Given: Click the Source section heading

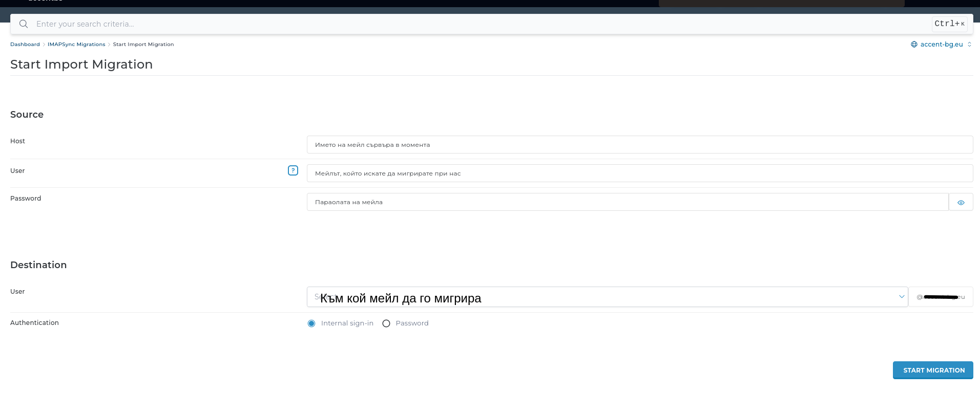Looking at the screenshot, I should pyautogui.click(x=27, y=115).
